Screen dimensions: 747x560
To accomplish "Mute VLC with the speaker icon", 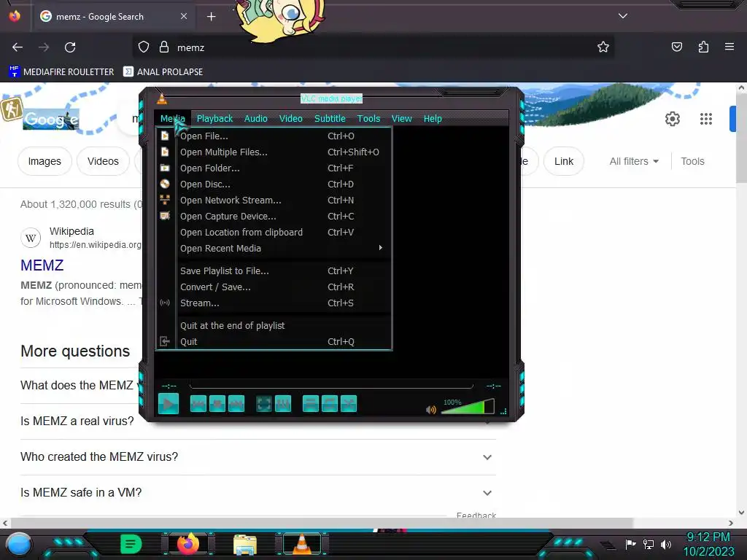I will [x=431, y=410].
